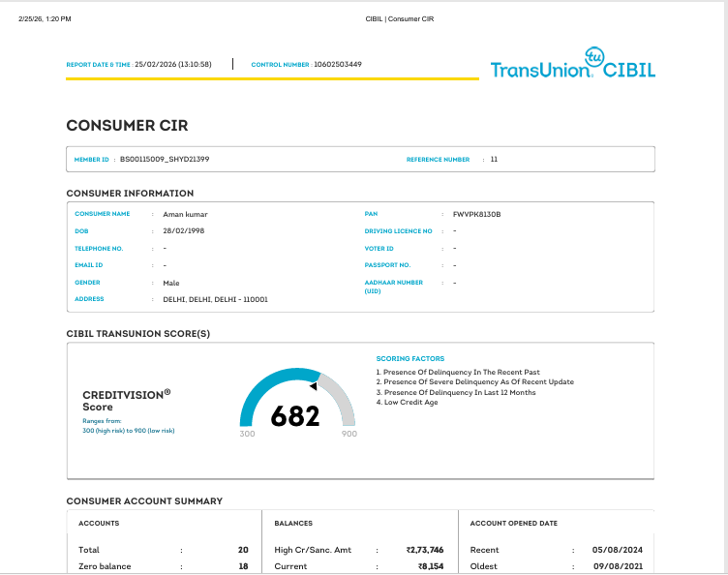
Task: Click the black score gauge pointer arrow
Action: coord(314,385)
